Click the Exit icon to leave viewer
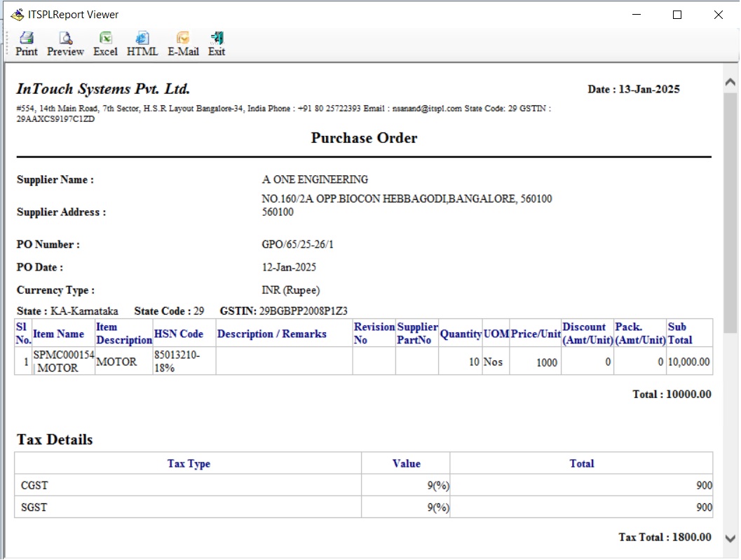741x560 pixels. click(x=217, y=43)
